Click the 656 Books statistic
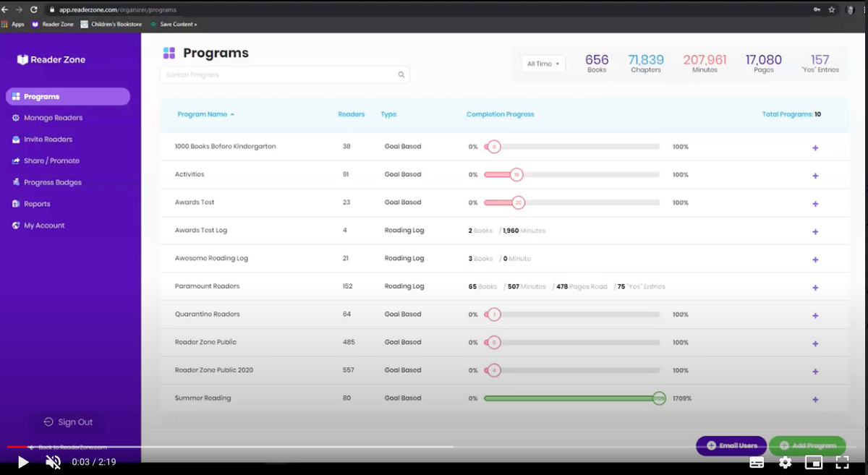 [597, 63]
